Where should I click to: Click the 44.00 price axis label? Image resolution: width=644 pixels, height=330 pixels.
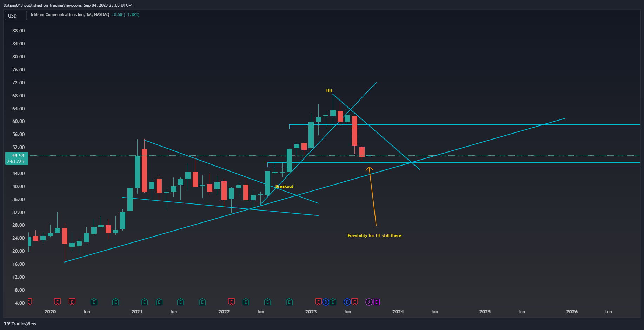19,173
